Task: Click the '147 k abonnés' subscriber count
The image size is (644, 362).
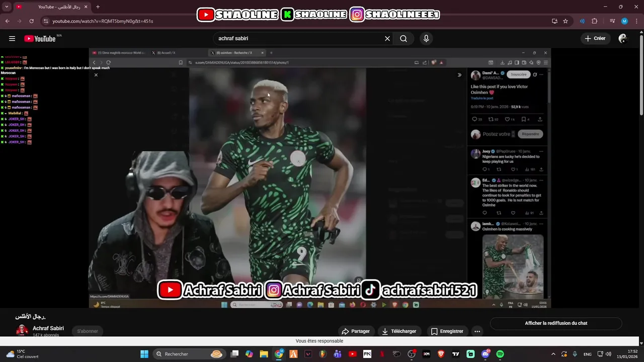Action: 46,335
